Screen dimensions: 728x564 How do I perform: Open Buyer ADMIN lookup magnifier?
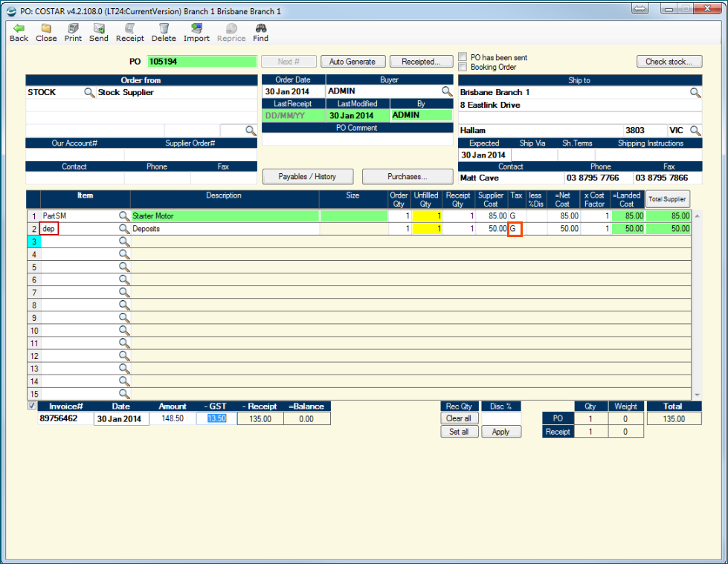tap(447, 91)
